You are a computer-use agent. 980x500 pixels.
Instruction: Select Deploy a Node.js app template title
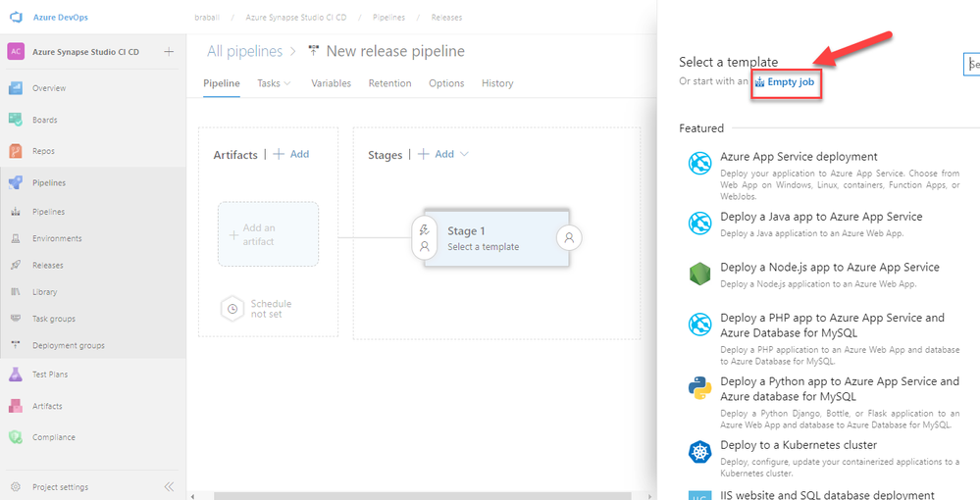point(830,268)
